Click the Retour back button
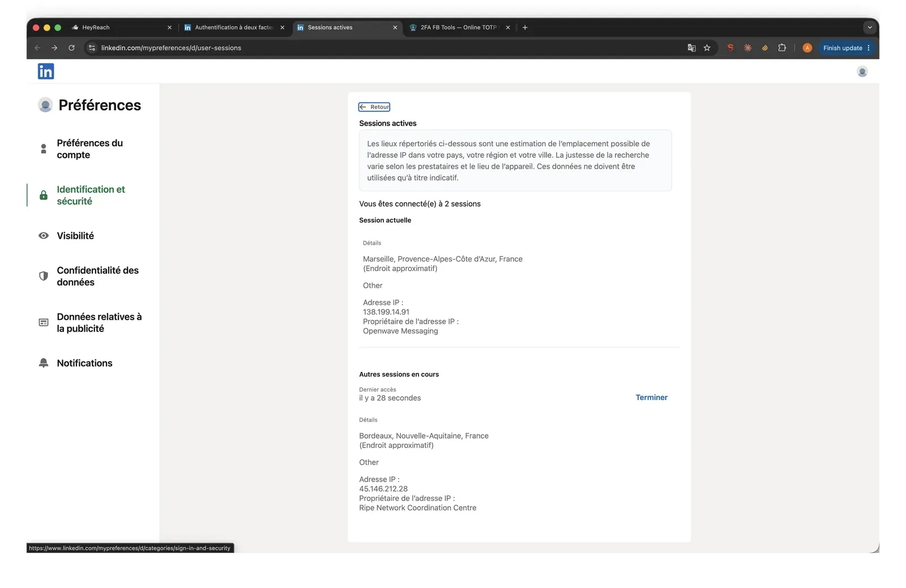906x588 pixels. (x=374, y=107)
